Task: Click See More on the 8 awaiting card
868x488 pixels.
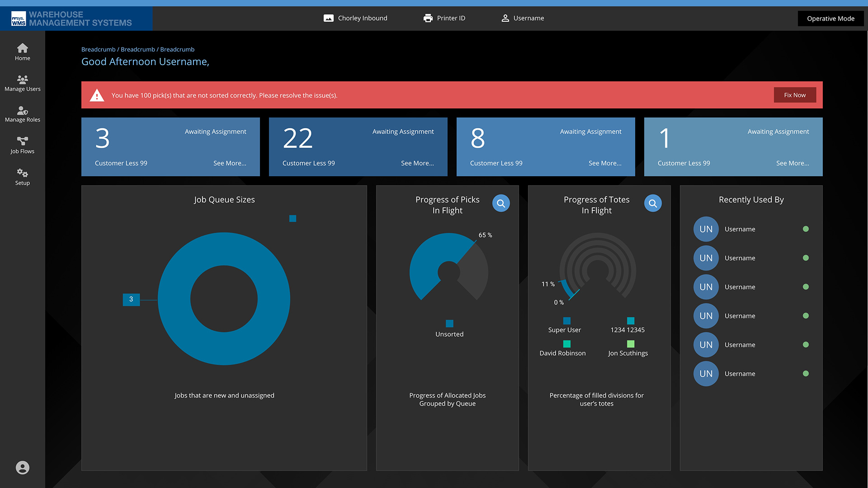Action: point(604,163)
